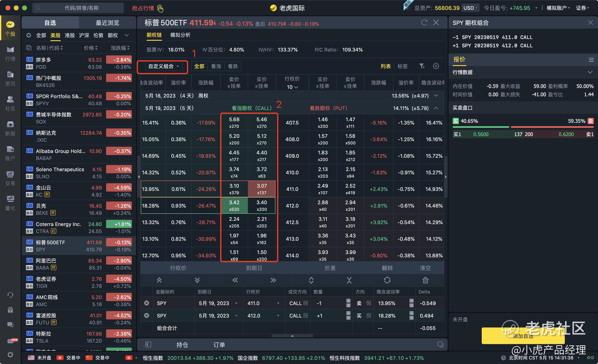Open 量化 in left sidebar
This screenshot has height=364, width=598.
[x=10, y=203]
